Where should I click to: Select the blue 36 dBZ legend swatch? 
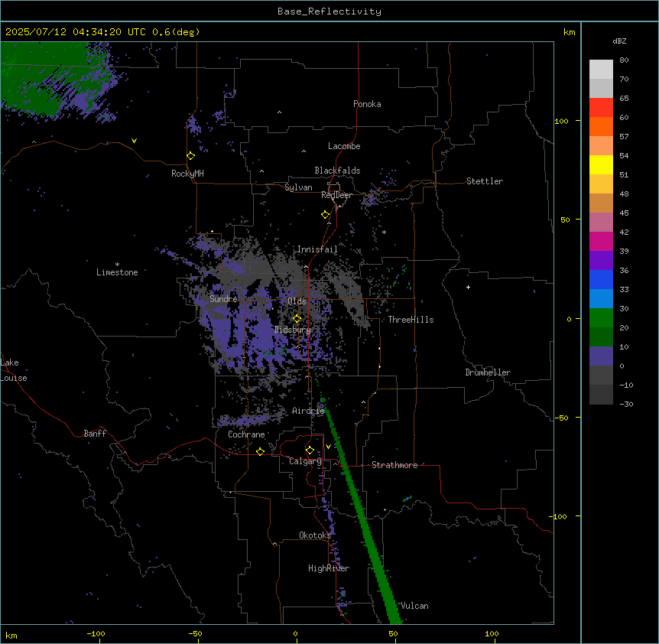click(601, 279)
